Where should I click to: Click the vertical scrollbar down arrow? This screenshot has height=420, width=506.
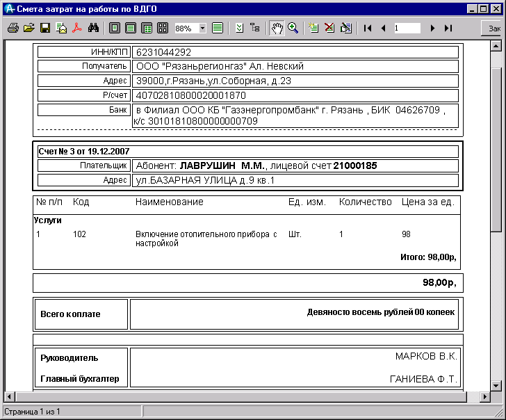tap(496, 385)
